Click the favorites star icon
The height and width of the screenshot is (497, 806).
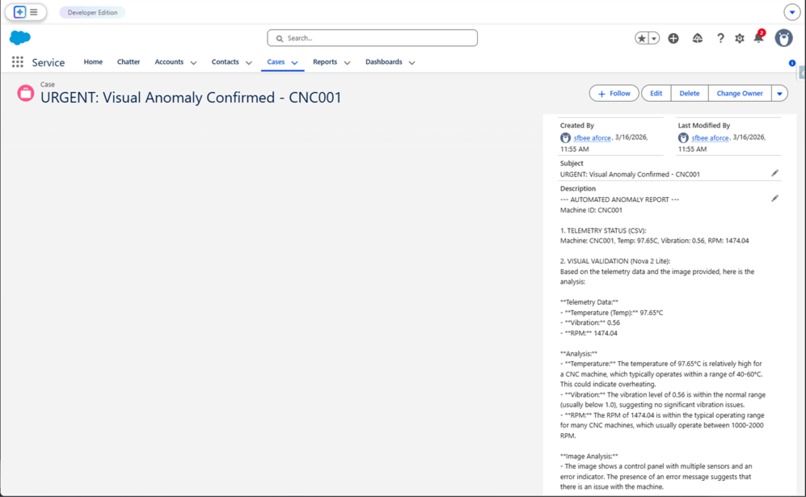pyautogui.click(x=642, y=38)
